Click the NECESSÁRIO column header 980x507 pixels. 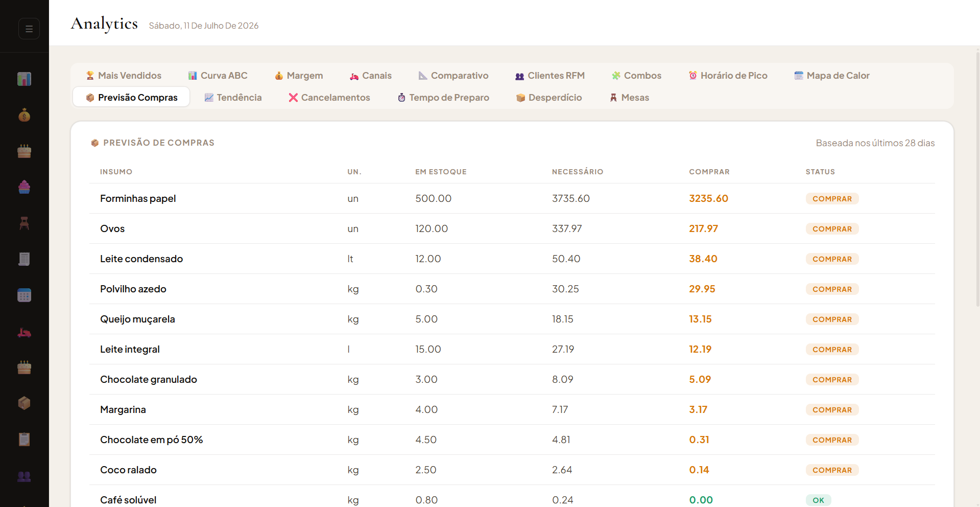[x=578, y=172]
